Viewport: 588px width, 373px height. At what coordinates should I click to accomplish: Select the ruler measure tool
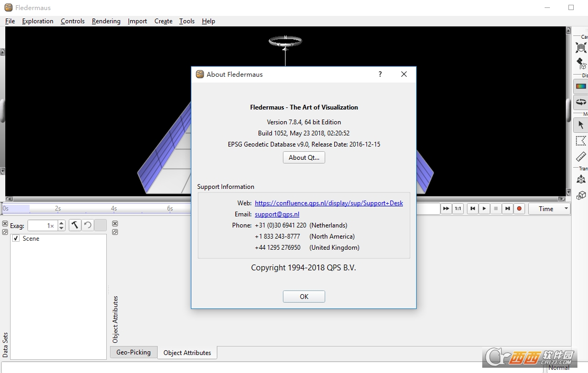581,156
